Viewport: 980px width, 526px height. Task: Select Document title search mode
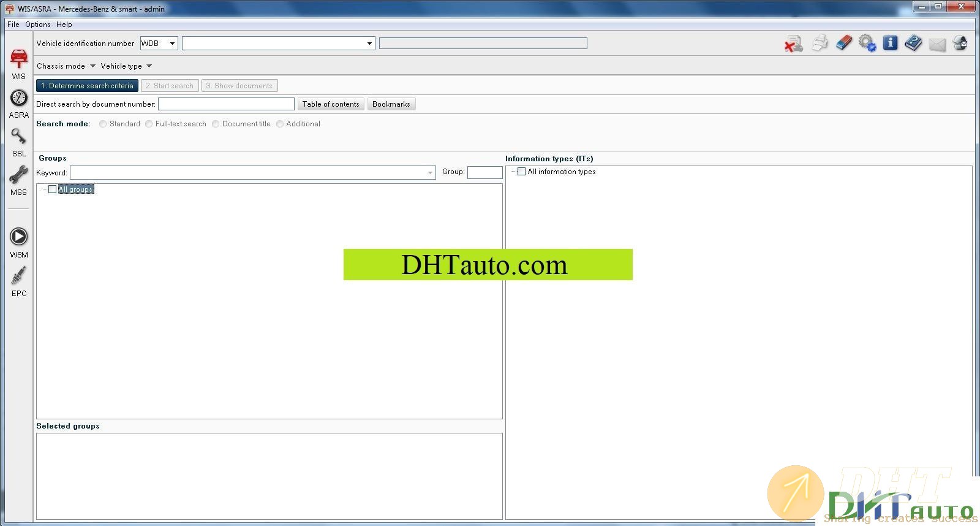(x=216, y=124)
